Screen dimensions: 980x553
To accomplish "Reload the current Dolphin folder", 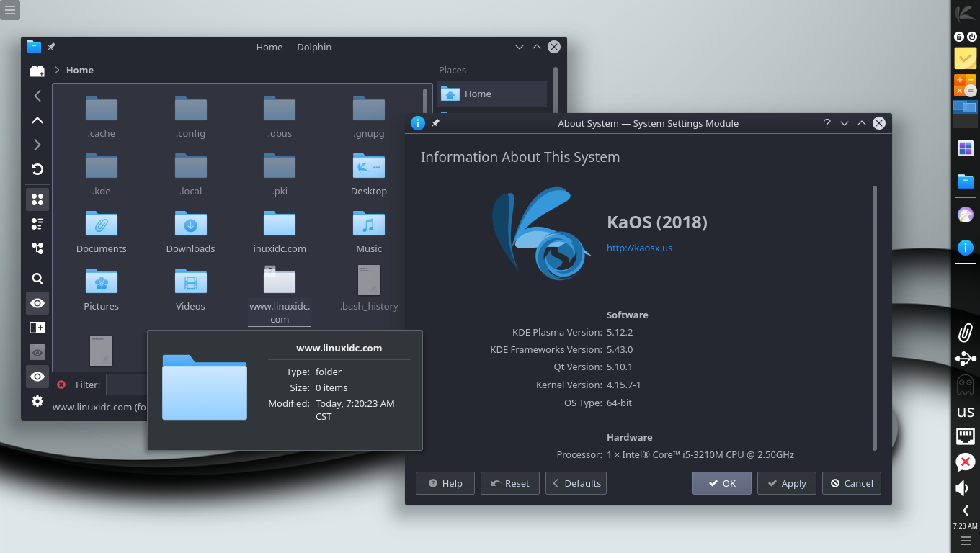I will (37, 169).
